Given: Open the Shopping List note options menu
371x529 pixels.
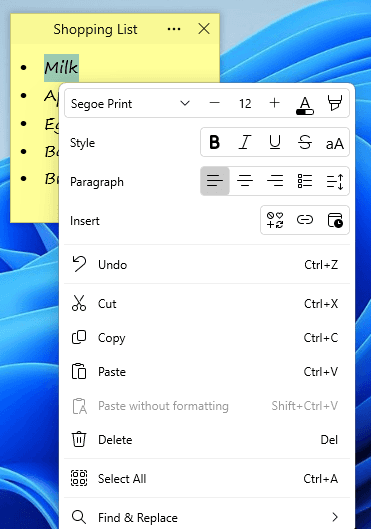Looking at the screenshot, I should (x=174, y=29).
